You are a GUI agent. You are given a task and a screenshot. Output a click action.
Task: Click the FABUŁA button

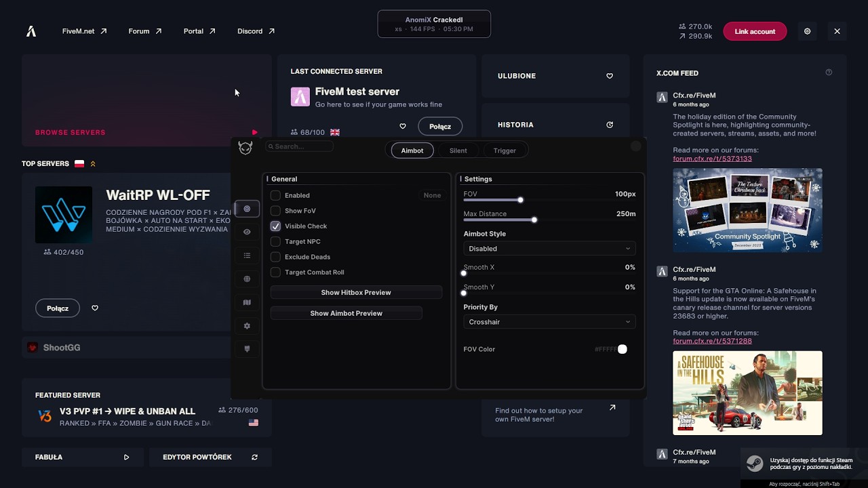83,457
